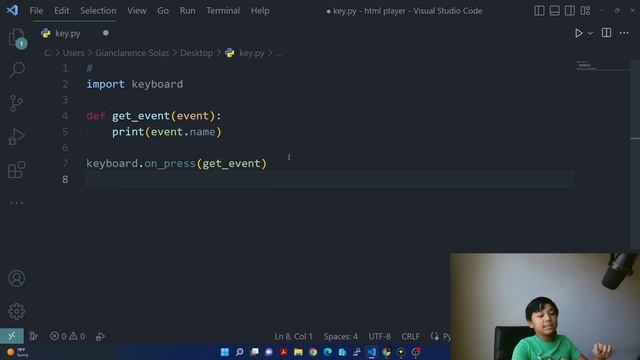640x360 pixels.
Task: Click the Users breadcrumb
Action: click(73, 53)
